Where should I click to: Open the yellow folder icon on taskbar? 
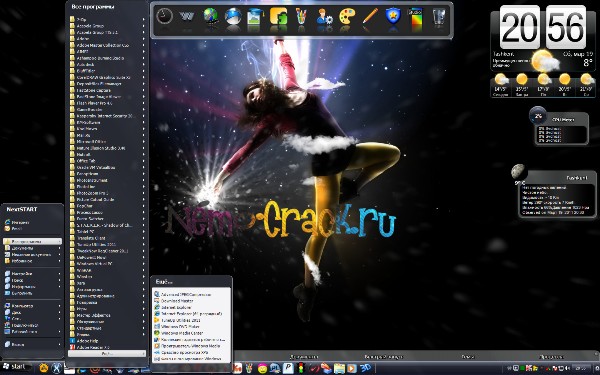339,368
